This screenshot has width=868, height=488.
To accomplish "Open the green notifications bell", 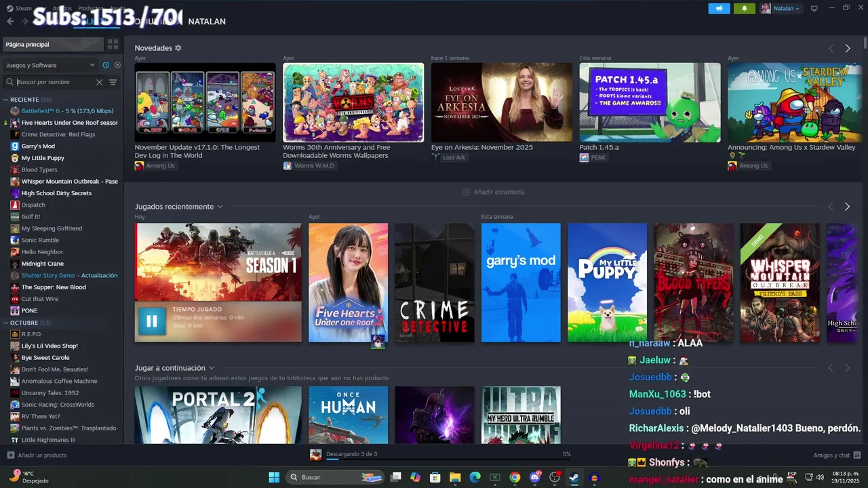I will click(x=744, y=8).
